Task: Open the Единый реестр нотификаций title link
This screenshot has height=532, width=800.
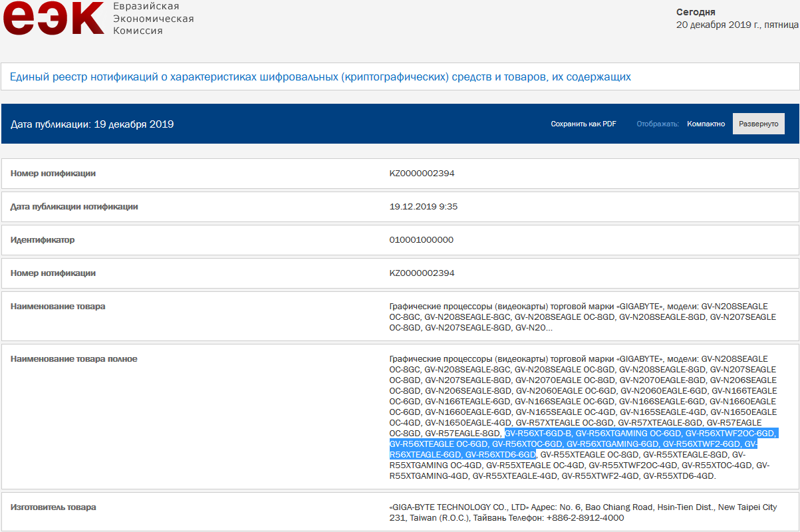Action: (321, 77)
